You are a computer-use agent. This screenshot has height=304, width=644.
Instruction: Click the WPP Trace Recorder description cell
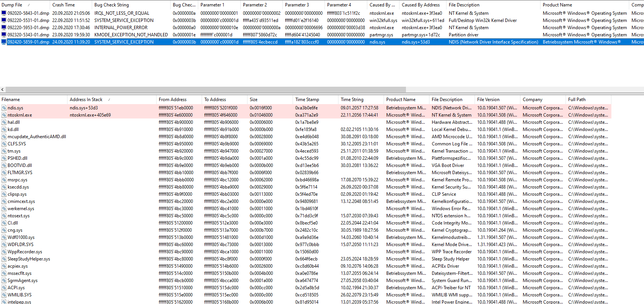tap(451, 252)
